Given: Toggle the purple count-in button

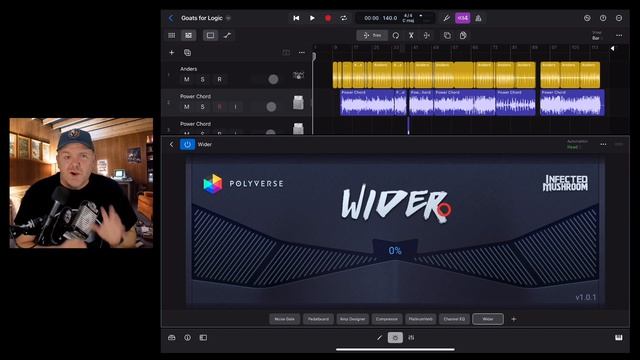Looking at the screenshot, I should pyautogui.click(x=463, y=18).
